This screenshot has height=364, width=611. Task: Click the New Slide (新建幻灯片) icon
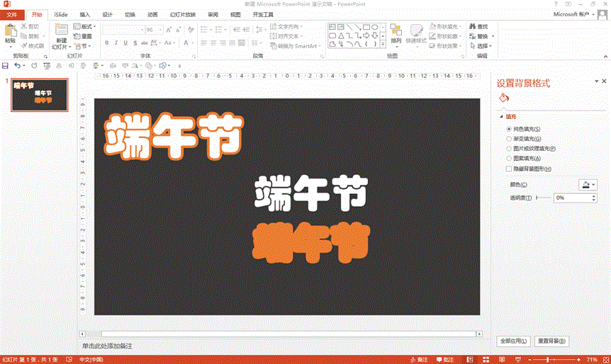60,33
